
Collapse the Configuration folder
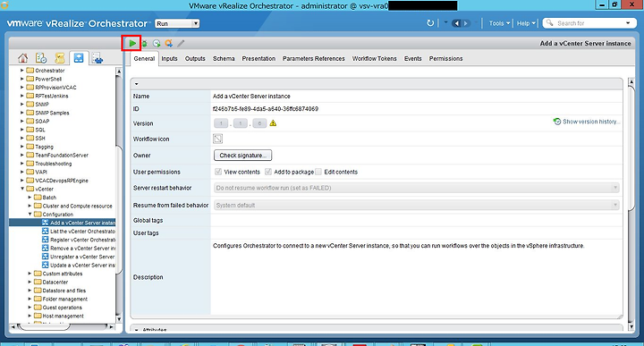pos(30,215)
